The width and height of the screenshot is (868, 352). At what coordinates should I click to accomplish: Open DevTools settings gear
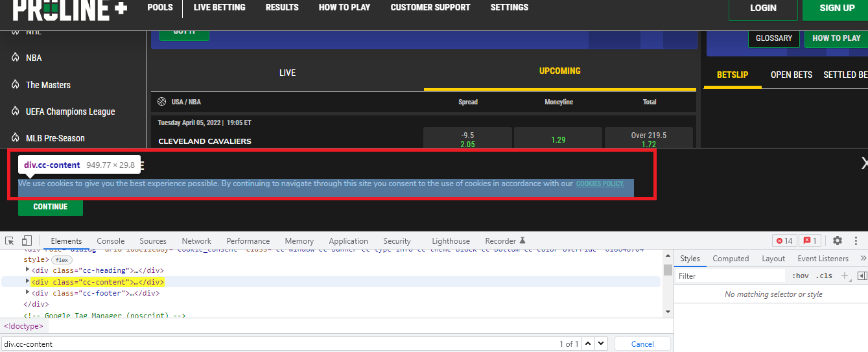[x=837, y=241]
